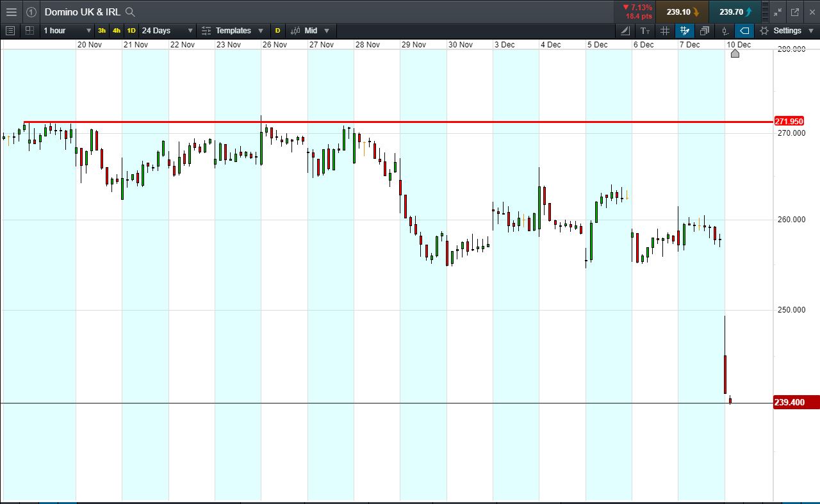Click the 10 Dec date label
Viewport: 820px width, 504px height.
pyautogui.click(x=739, y=45)
